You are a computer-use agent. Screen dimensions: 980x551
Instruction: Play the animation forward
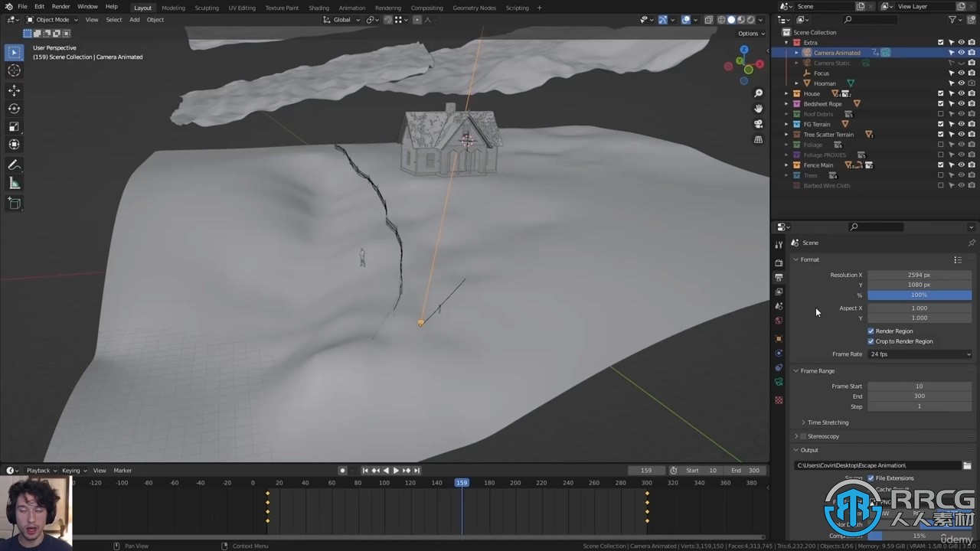coord(396,471)
